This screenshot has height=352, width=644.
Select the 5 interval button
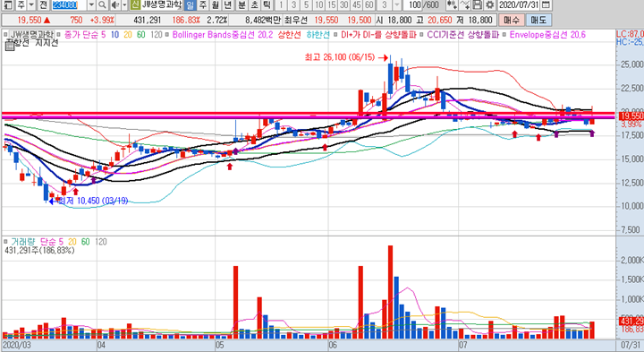point(307,5)
